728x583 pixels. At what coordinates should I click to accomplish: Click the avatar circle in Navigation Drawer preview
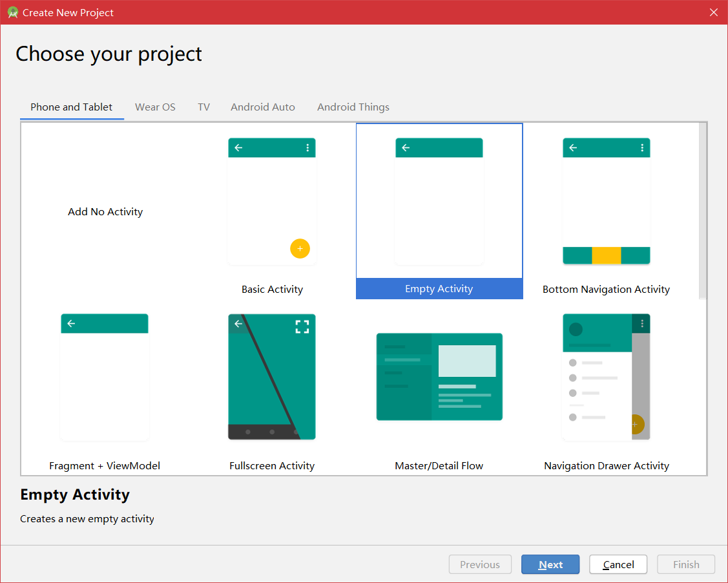(576, 330)
